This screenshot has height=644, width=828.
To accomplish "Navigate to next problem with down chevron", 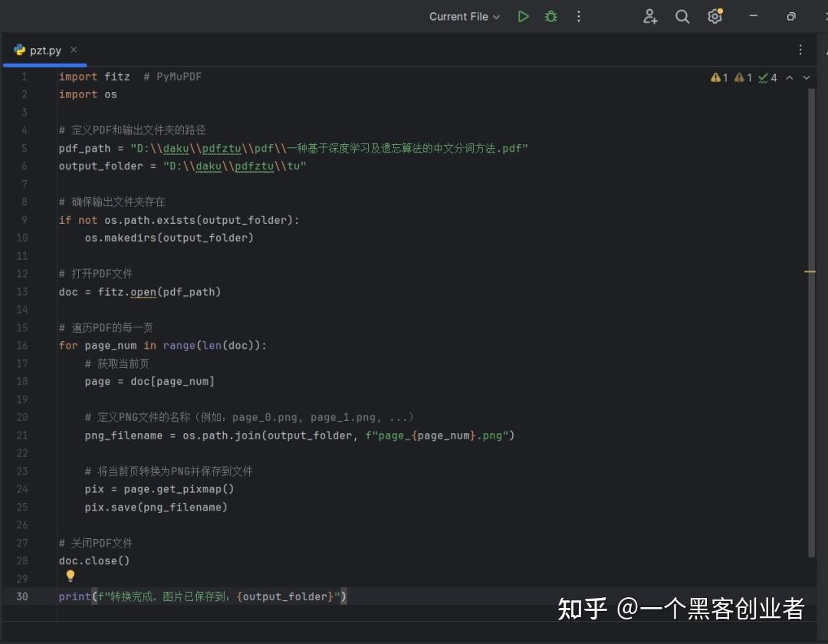I will click(806, 77).
